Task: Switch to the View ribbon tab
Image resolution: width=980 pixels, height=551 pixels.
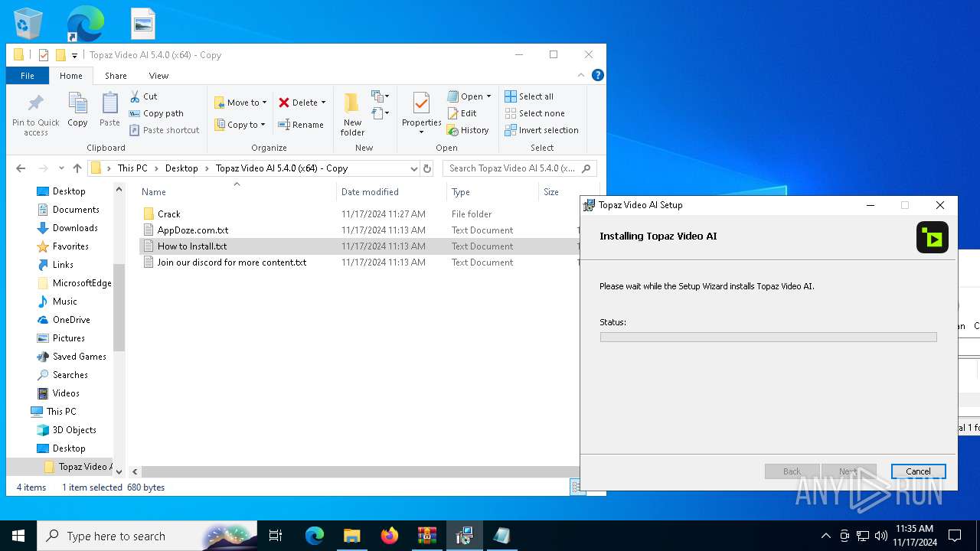Action: pyautogui.click(x=158, y=76)
